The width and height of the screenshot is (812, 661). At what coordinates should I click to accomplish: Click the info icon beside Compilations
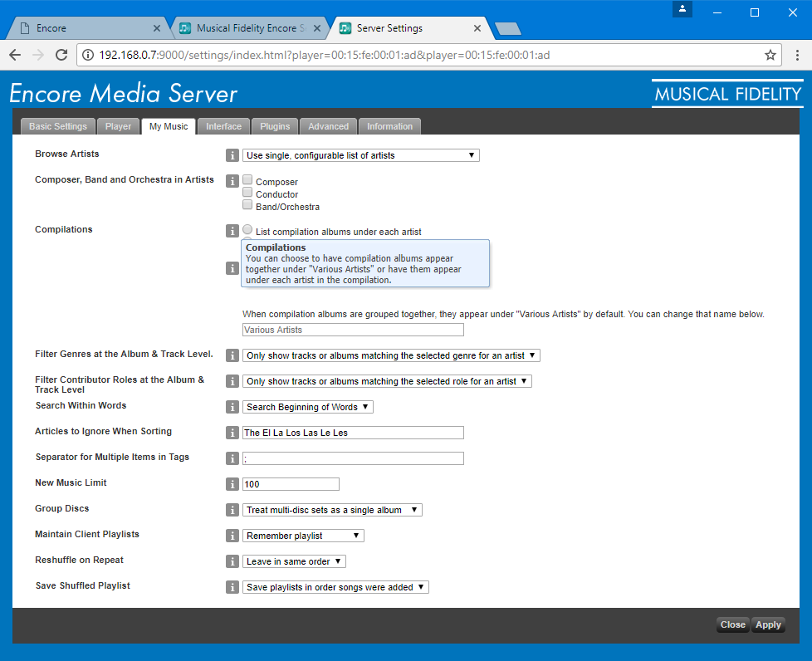click(232, 231)
